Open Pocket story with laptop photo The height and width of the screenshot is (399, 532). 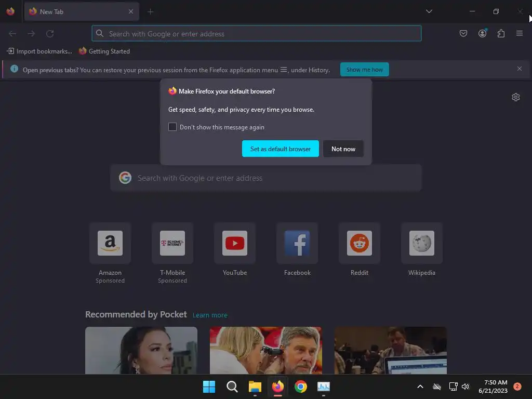pyautogui.click(x=391, y=351)
